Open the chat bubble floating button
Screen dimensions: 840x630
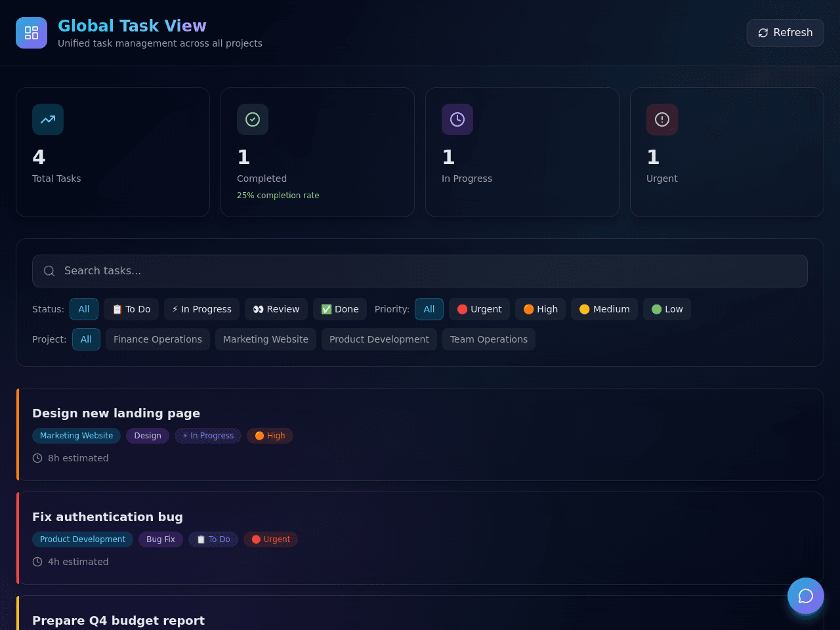click(806, 596)
